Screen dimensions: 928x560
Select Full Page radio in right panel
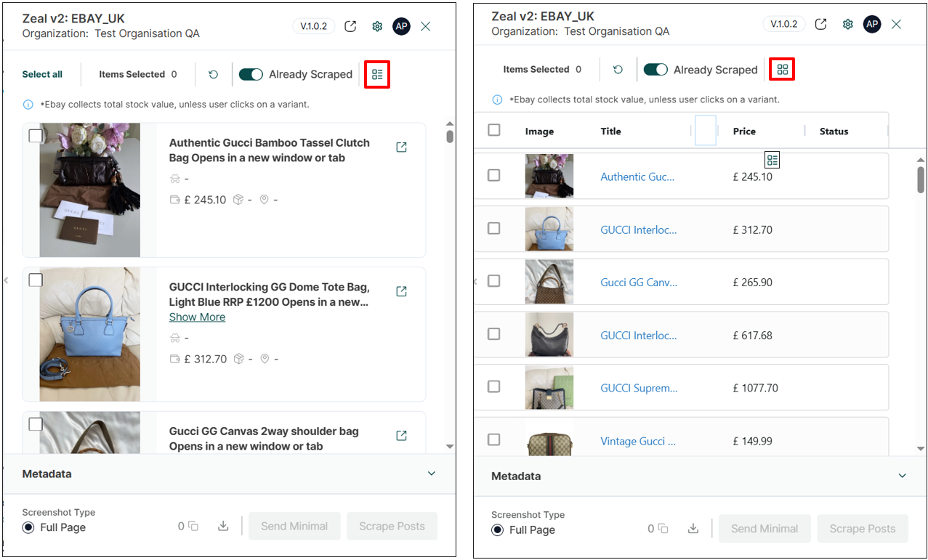[498, 530]
